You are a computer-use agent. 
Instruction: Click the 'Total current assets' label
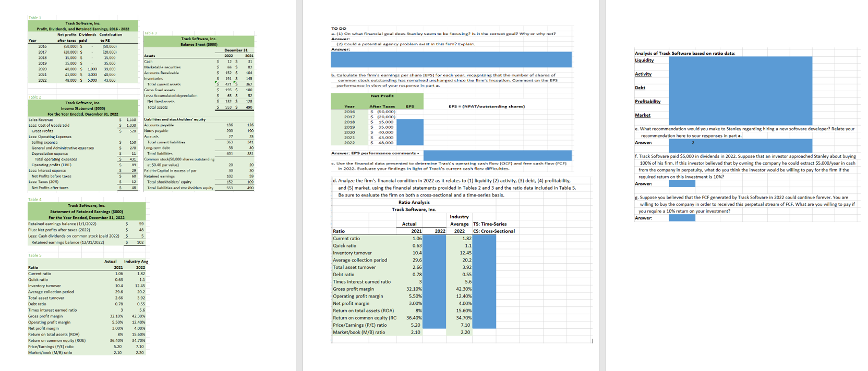[x=164, y=84]
